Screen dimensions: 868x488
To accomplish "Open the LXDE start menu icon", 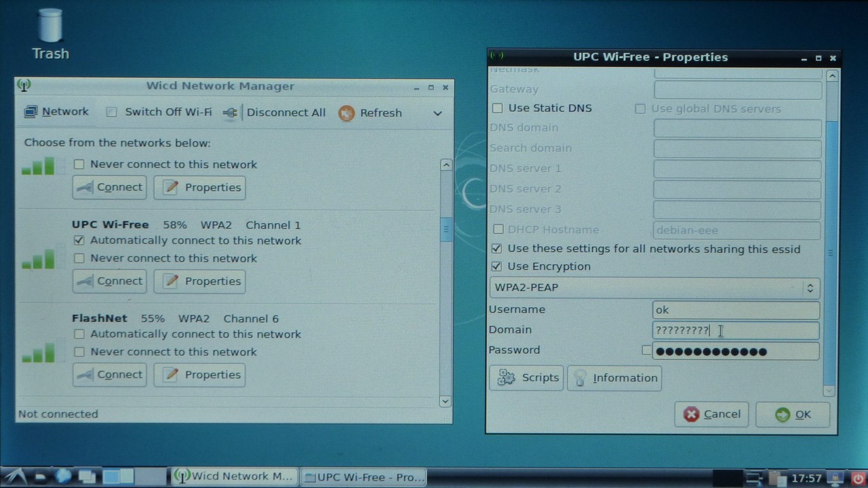I will (15, 476).
